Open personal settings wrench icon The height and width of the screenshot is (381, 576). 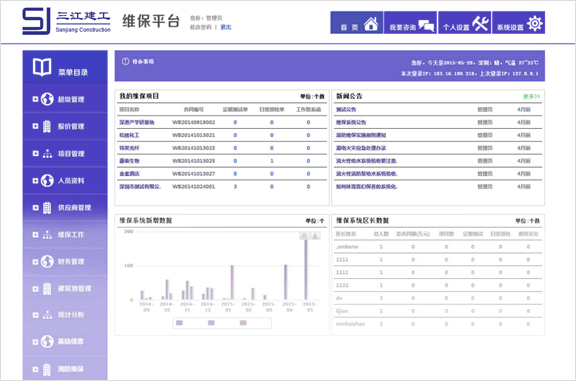point(480,24)
